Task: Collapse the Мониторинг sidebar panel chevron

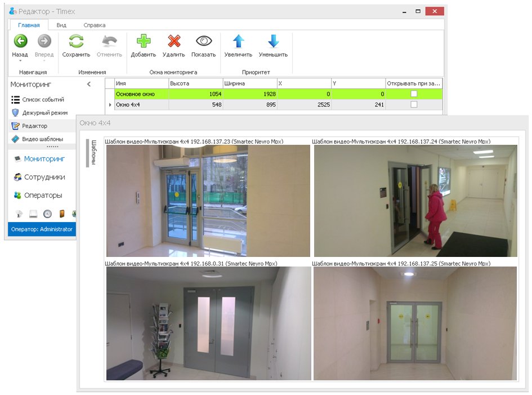Action: [x=88, y=84]
